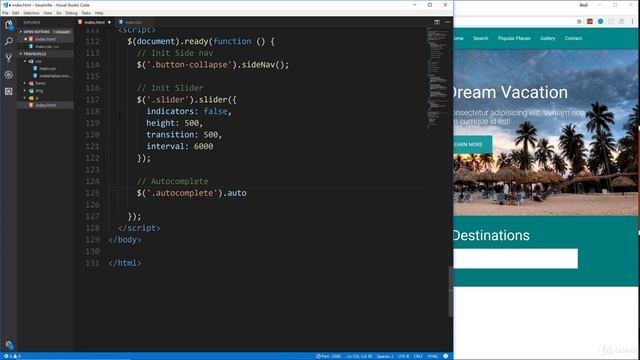Click the Dream Vacation slide image

point(546,133)
